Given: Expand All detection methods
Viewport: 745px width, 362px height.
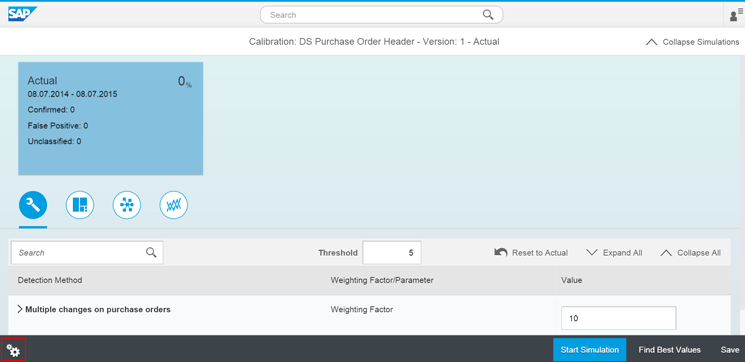Looking at the screenshot, I should (x=614, y=253).
